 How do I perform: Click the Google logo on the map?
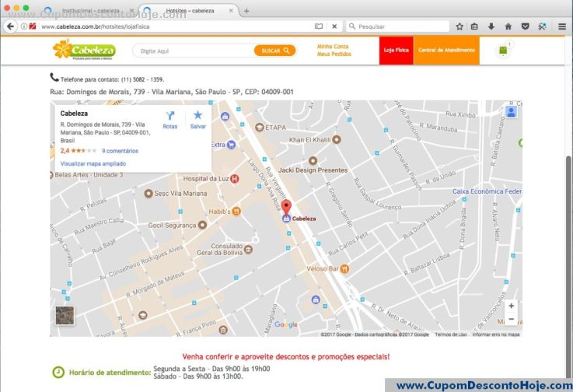[x=286, y=324]
